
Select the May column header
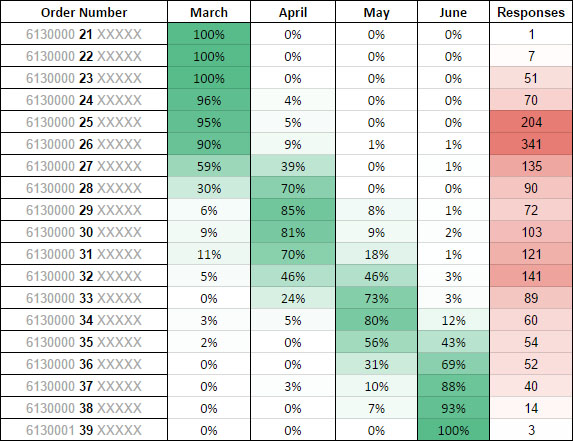point(376,12)
